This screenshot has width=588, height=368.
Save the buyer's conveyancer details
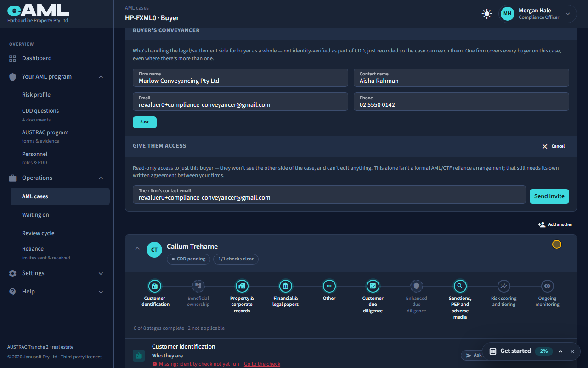point(145,122)
